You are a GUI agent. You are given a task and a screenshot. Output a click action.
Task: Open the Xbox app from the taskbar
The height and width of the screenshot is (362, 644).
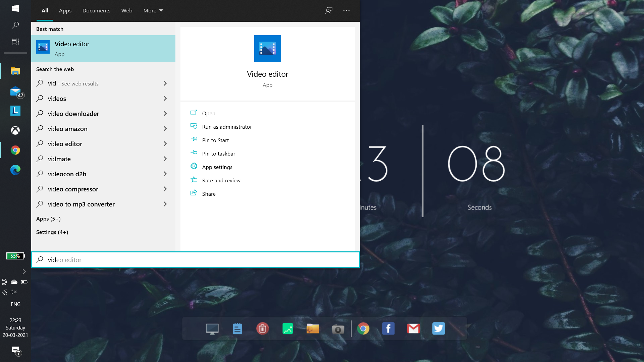15,130
